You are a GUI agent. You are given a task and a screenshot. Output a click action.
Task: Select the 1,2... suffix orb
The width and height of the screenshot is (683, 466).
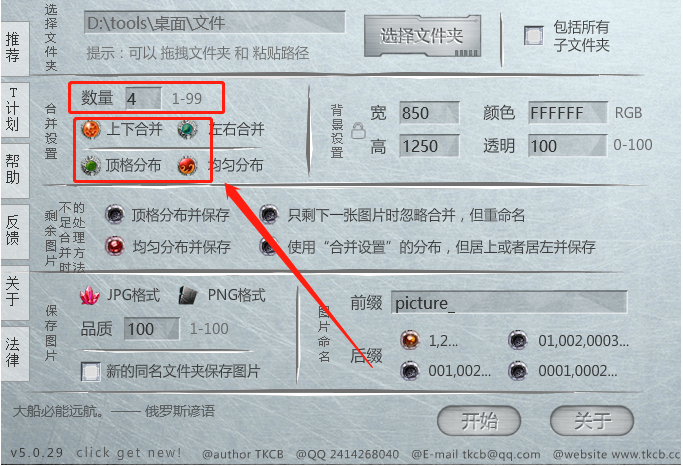(x=410, y=340)
